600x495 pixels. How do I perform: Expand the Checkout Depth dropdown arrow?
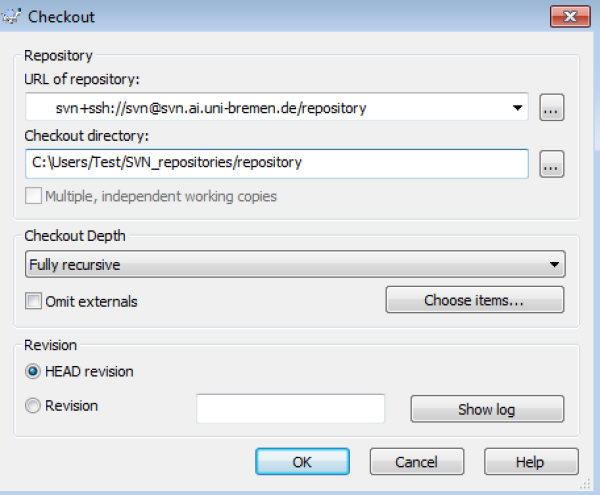[x=555, y=265]
